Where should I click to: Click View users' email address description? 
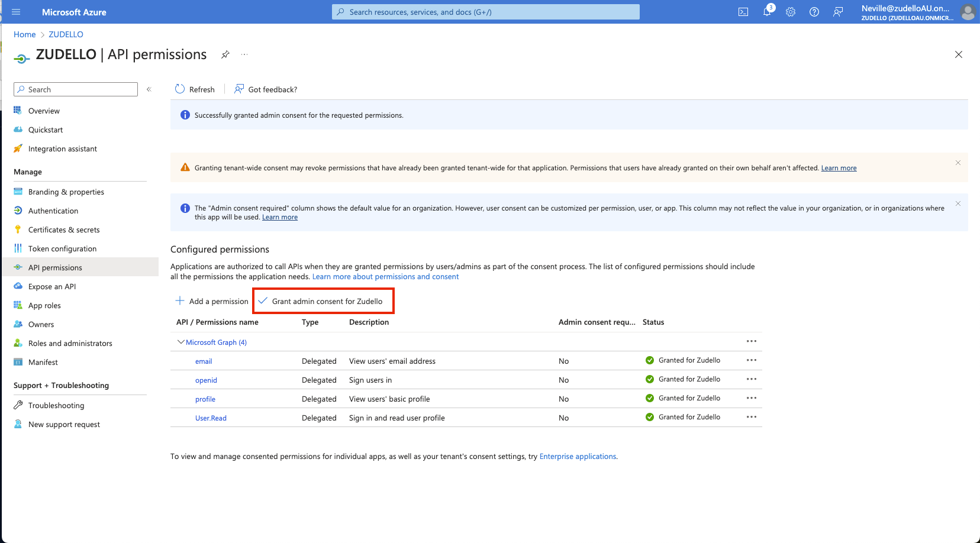392,361
